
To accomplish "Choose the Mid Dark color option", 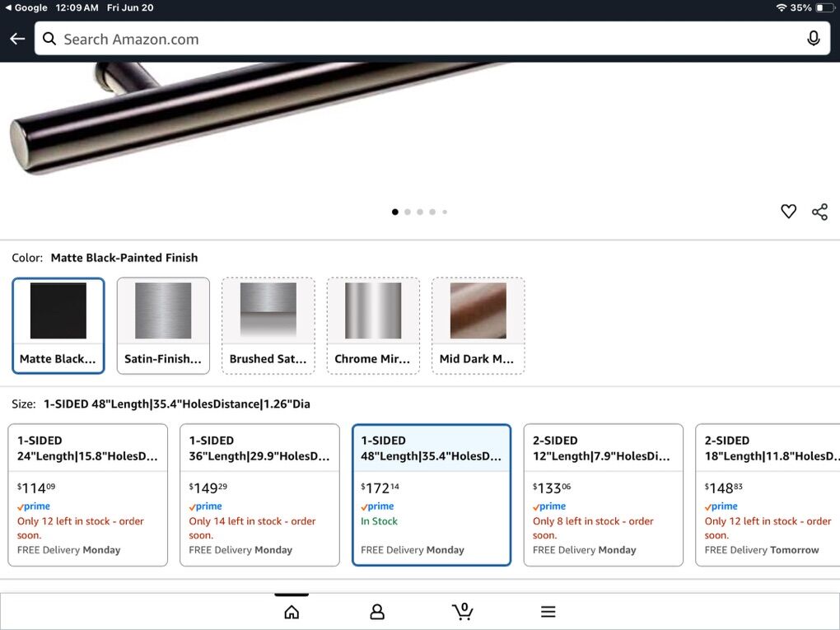I will click(x=478, y=325).
